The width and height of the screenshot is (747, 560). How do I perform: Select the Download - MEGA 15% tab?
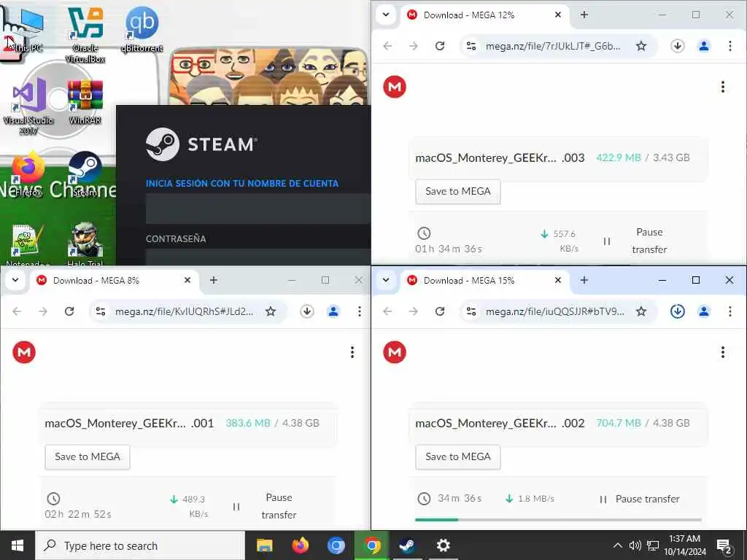(484, 281)
